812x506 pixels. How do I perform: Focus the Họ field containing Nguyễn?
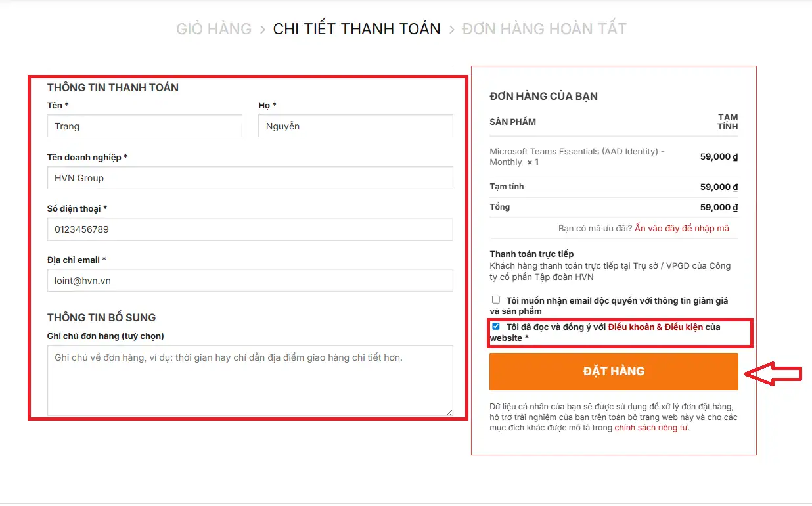point(355,126)
